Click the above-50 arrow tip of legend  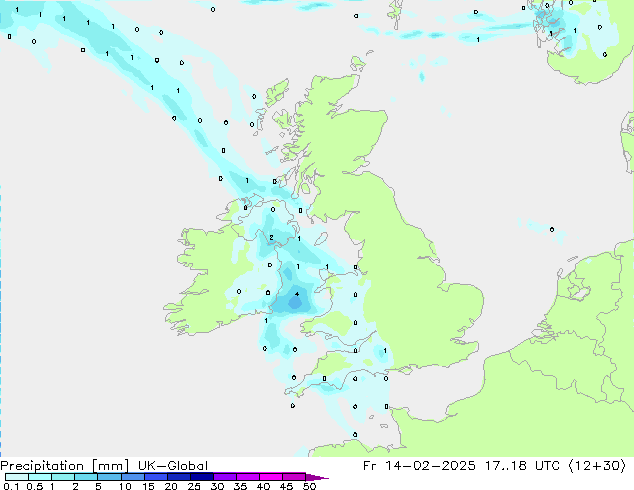[317, 477]
